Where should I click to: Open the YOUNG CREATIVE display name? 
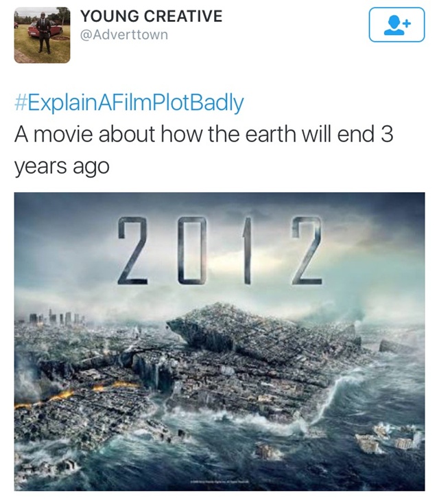pos(152,16)
